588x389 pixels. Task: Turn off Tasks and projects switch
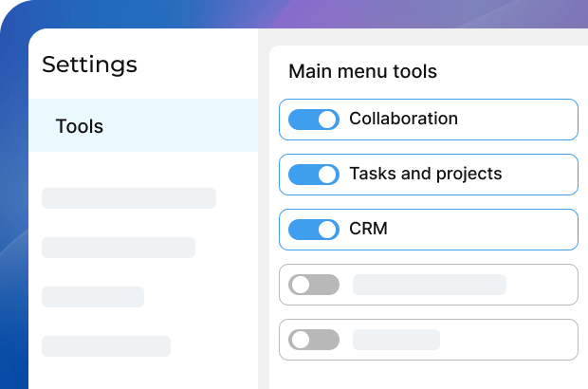pos(313,175)
